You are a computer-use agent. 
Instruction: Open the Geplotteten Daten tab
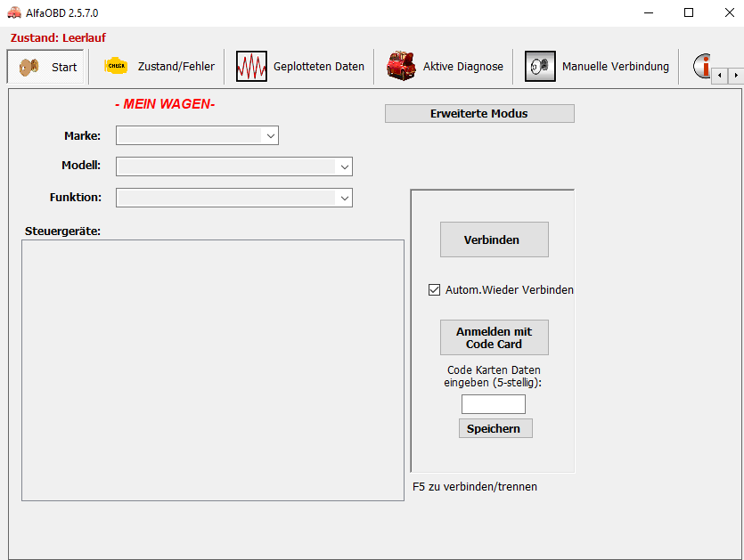point(300,67)
